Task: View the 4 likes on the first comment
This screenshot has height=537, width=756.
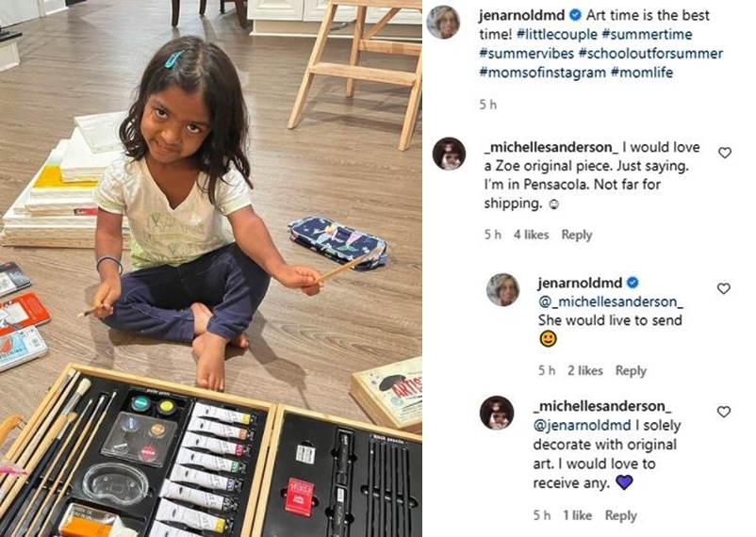Action: click(x=531, y=235)
